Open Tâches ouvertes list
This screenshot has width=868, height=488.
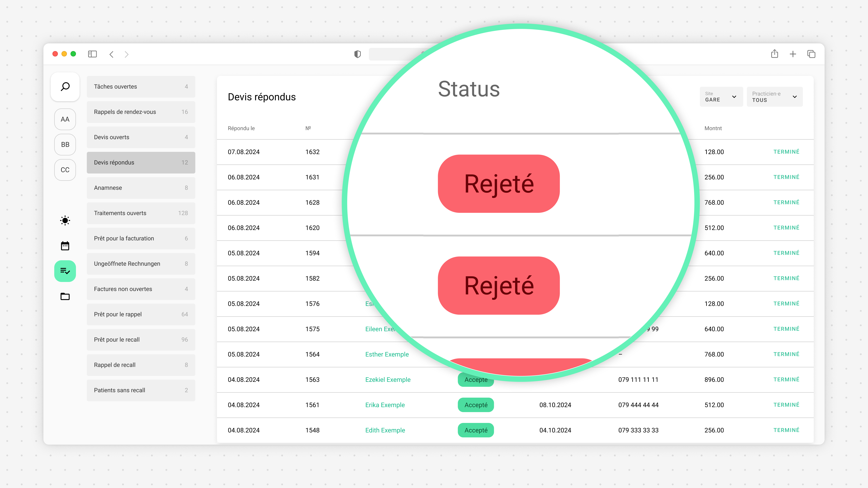141,87
